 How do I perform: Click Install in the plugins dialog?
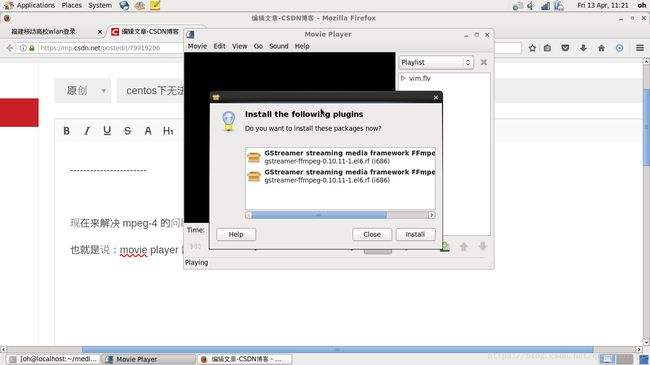(415, 234)
